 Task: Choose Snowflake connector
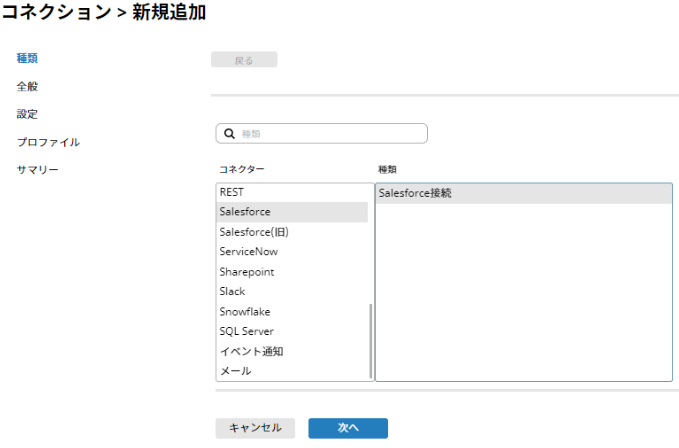(x=292, y=312)
